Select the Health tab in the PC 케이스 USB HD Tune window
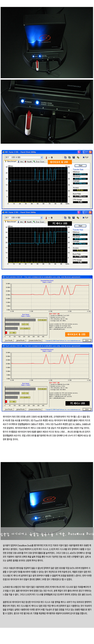The image size is (94, 644). pyautogui.click(x=28, y=222)
